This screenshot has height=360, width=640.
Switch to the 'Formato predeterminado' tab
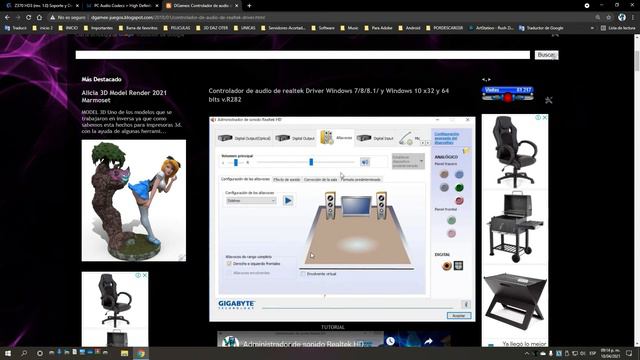click(361, 180)
